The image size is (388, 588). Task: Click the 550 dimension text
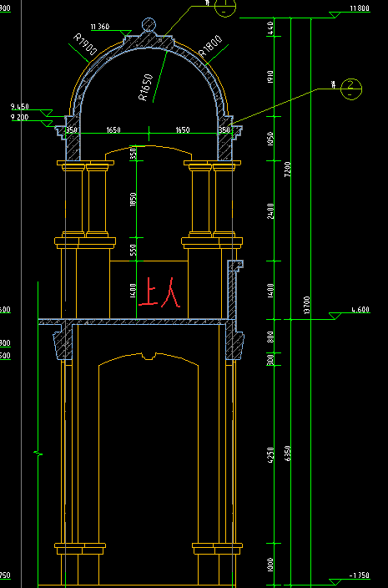[133, 250]
